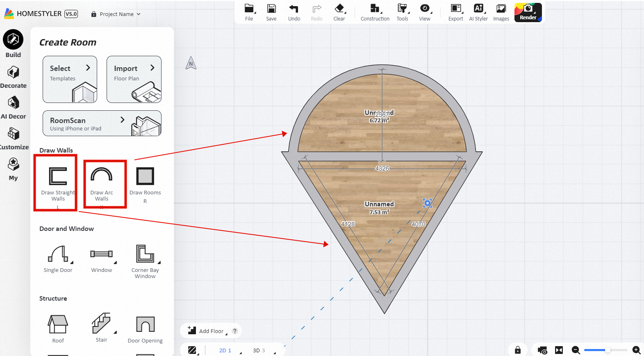Open the Customize sidebar section
This screenshot has height=356, width=644.
13,139
